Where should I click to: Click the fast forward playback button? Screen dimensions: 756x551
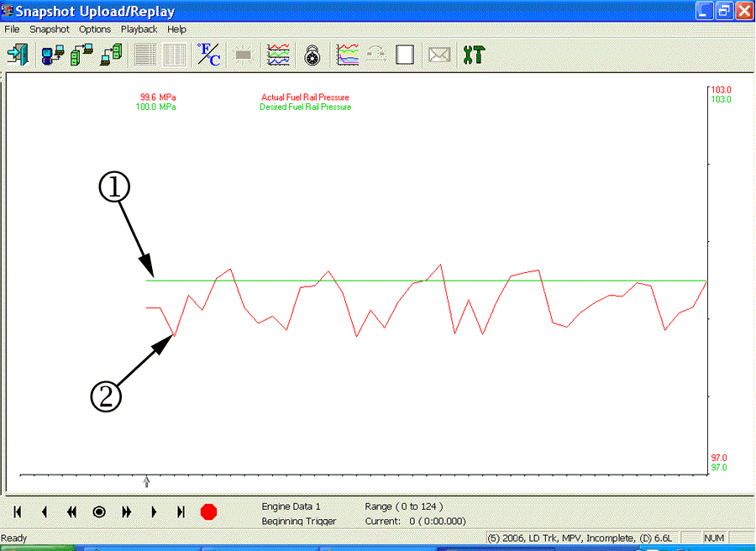click(127, 512)
